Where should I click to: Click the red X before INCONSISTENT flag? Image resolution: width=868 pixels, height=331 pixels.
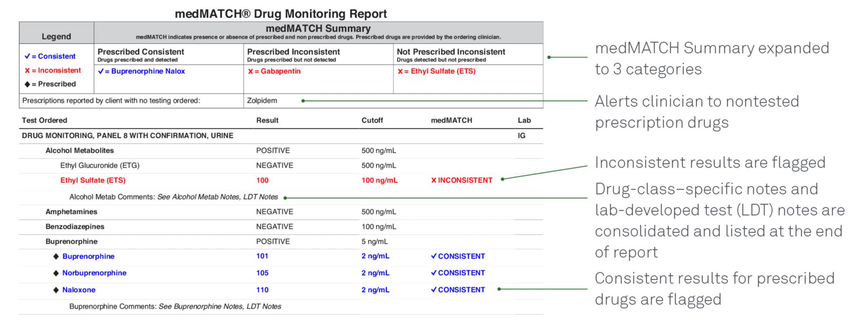(x=434, y=180)
